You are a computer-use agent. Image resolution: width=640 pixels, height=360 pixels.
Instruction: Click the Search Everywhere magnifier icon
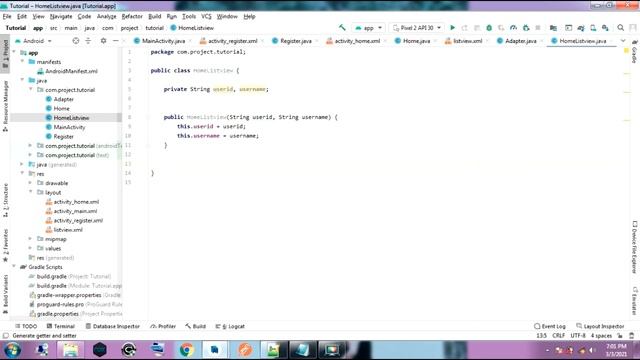(x=620, y=28)
